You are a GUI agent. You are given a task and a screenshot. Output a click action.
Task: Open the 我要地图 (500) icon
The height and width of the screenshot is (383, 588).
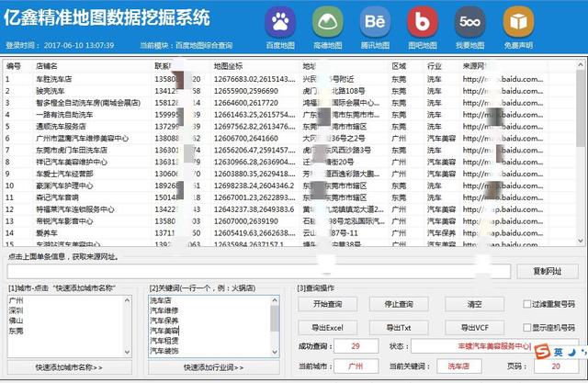(x=469, y=21)
